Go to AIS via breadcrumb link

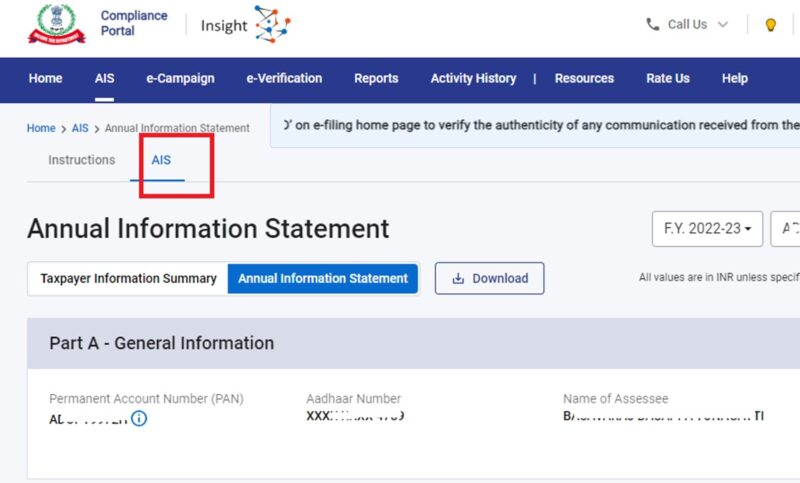point(80,128)
